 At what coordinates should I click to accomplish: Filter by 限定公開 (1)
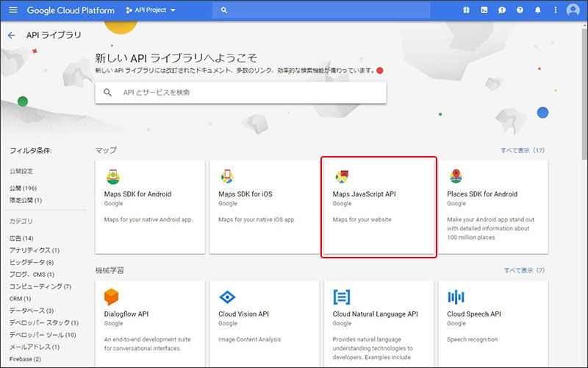(26, 200)
